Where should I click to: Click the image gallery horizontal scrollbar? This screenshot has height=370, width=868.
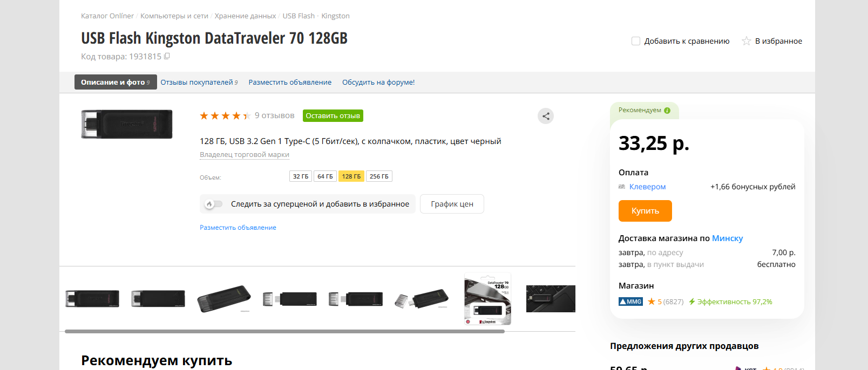pyautogui.click(x=284, y=331)
